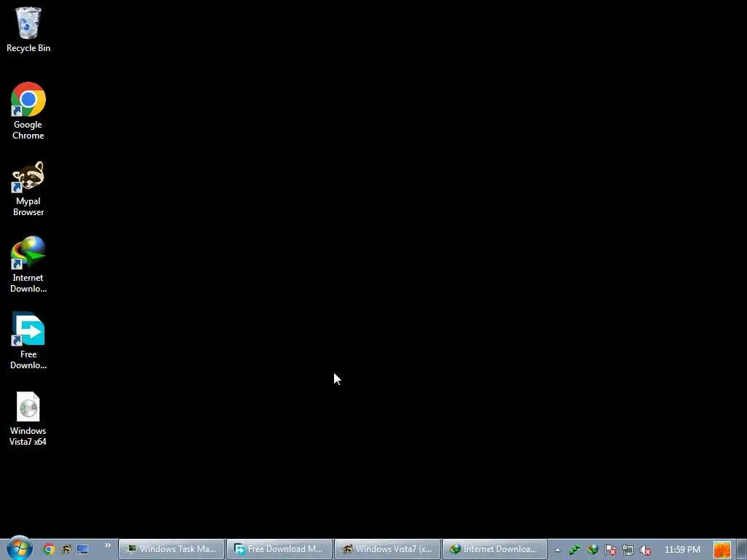The width and height of the screenshot is (747, 560).
Task: Launch Mypal from the Quick Launch bar
Action: coord(66,549)
